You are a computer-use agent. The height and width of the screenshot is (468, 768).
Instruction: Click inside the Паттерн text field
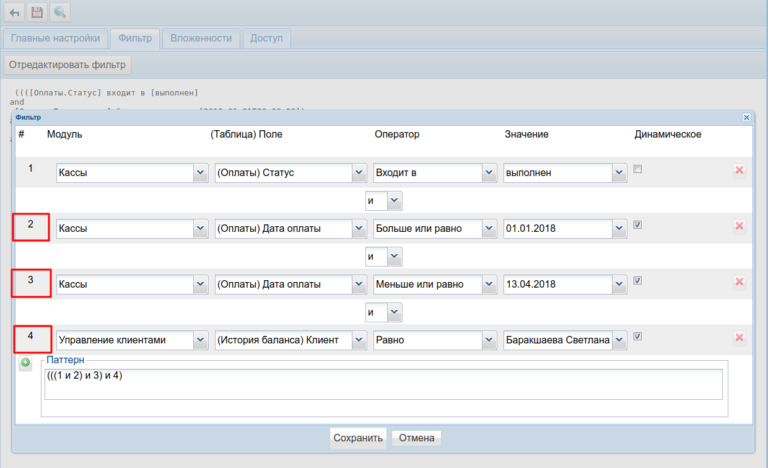383,385
